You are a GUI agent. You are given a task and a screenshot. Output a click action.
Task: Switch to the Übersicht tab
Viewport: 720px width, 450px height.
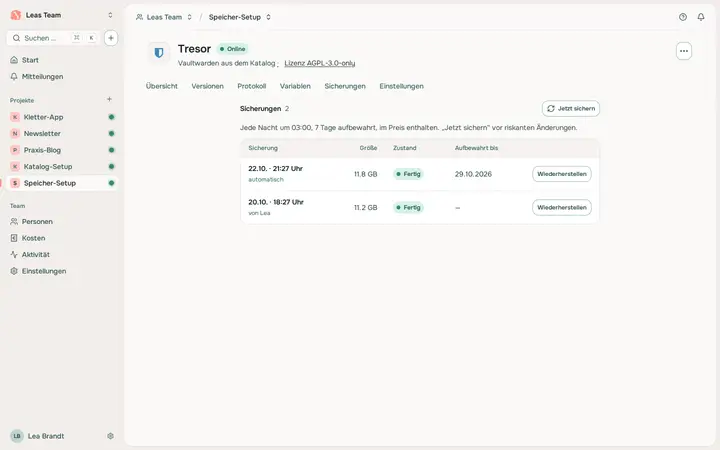162,86
